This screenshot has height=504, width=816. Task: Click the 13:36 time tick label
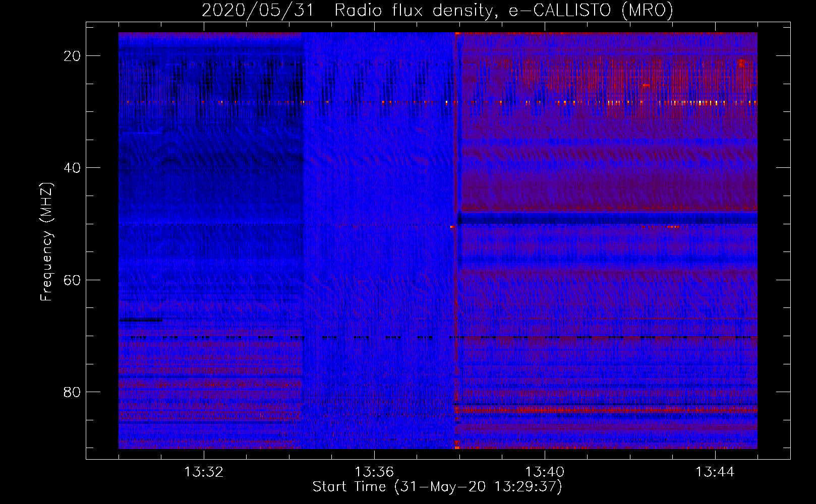[374, 472]
